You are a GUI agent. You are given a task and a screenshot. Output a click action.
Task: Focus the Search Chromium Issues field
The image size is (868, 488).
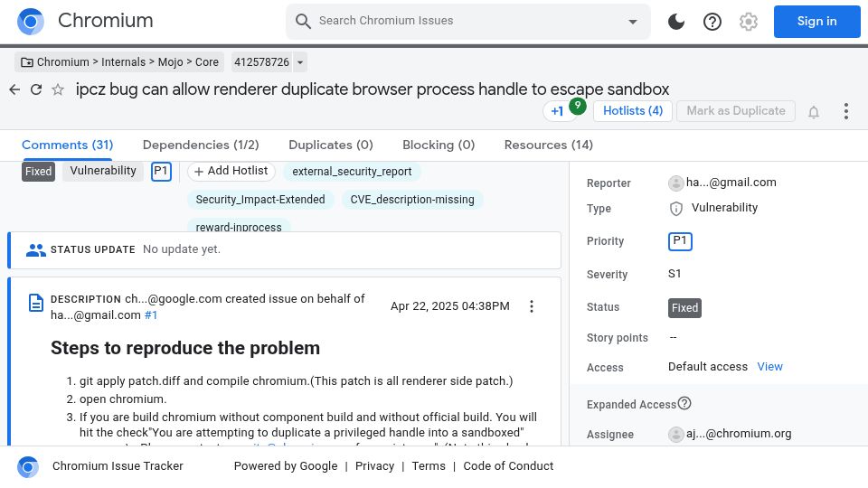(x=467, y=21)
